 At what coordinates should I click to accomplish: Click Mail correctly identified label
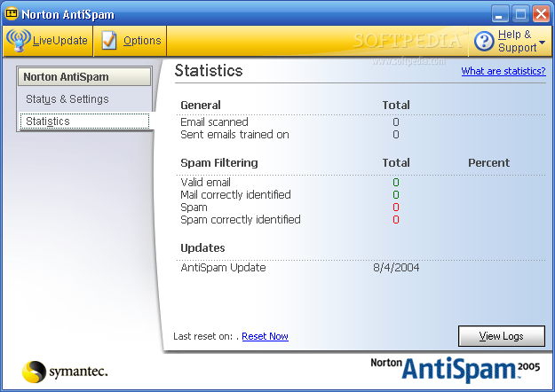(235, 195)
